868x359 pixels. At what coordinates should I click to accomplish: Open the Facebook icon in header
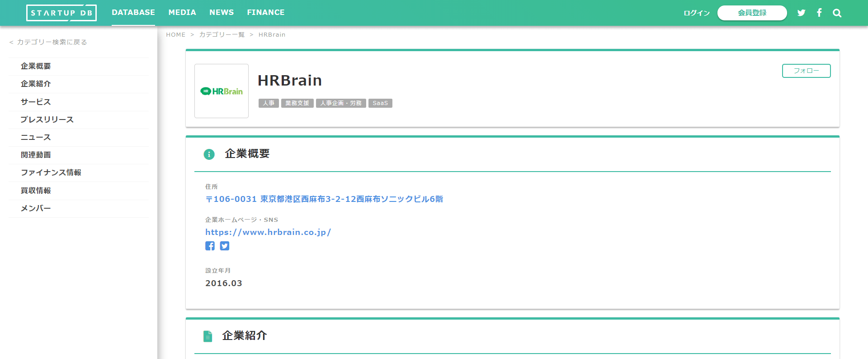819,13
